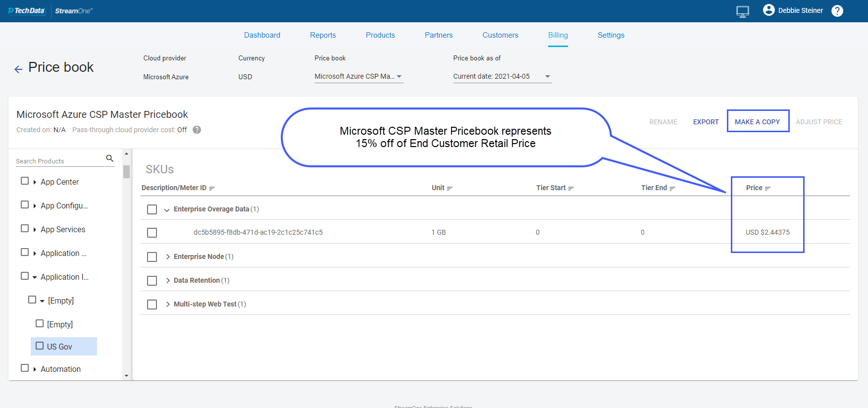Viewport: 868px width, 408px height.
Task: Switch to the Customers tab
Action: point(500,35)
